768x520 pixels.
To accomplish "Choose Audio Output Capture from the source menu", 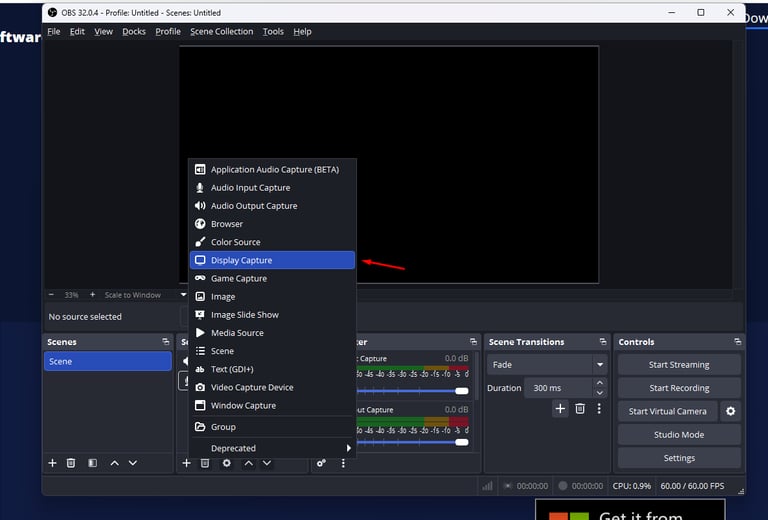I will pyautogui.click(x=272, y=206).
